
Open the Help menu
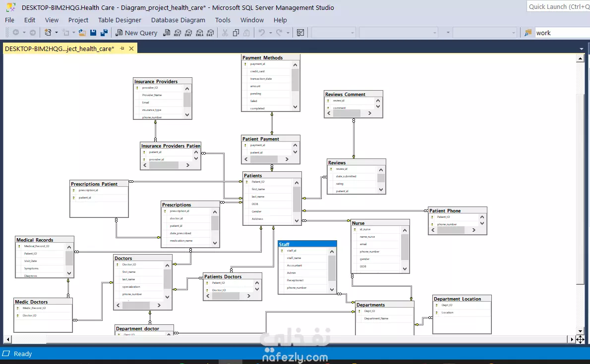point(280,20)
